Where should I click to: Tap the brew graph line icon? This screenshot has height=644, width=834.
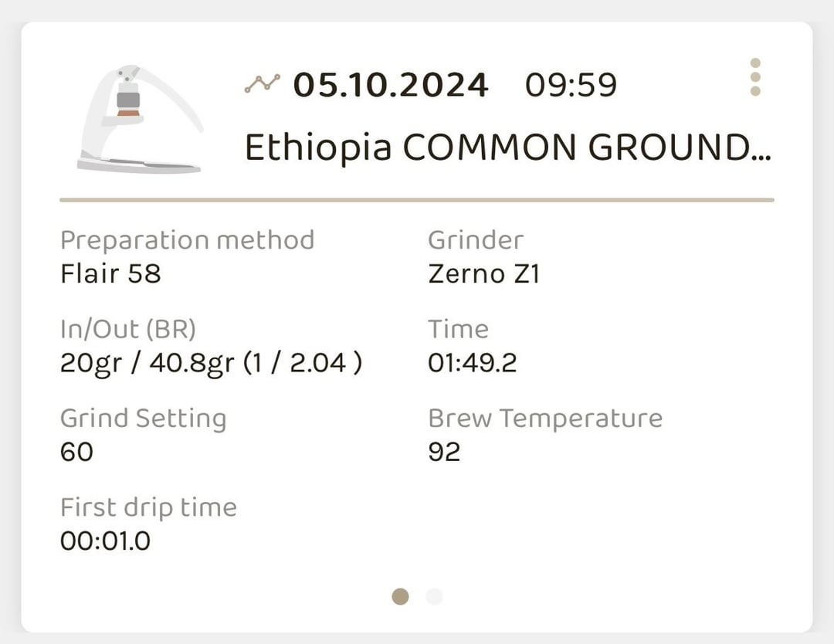coord(262,84)
